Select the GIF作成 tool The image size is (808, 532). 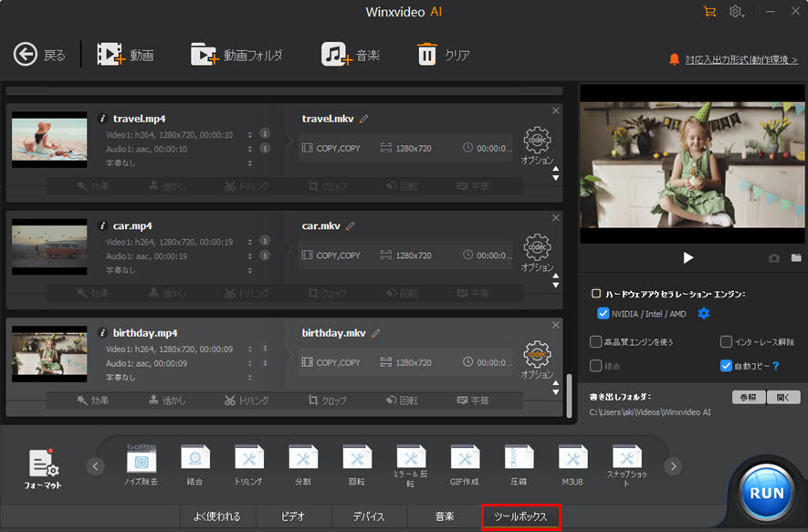click(465, 464)
